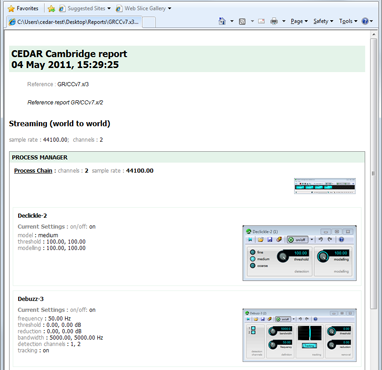Toggle the tracking button in Debuzz-3 image
Viewport: 382px width, 370px height.
(309, 346)
